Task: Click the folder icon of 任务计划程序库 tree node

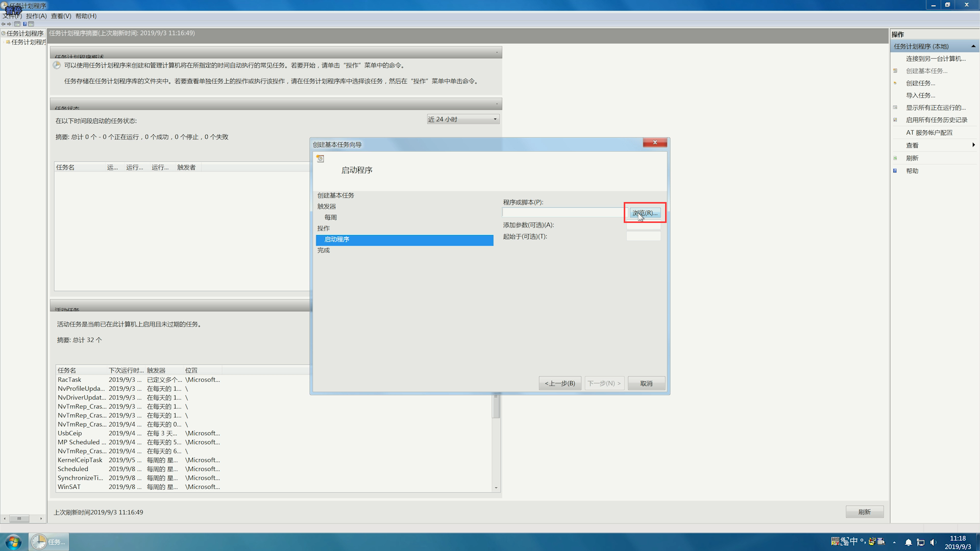Action: tap(8, 42)
